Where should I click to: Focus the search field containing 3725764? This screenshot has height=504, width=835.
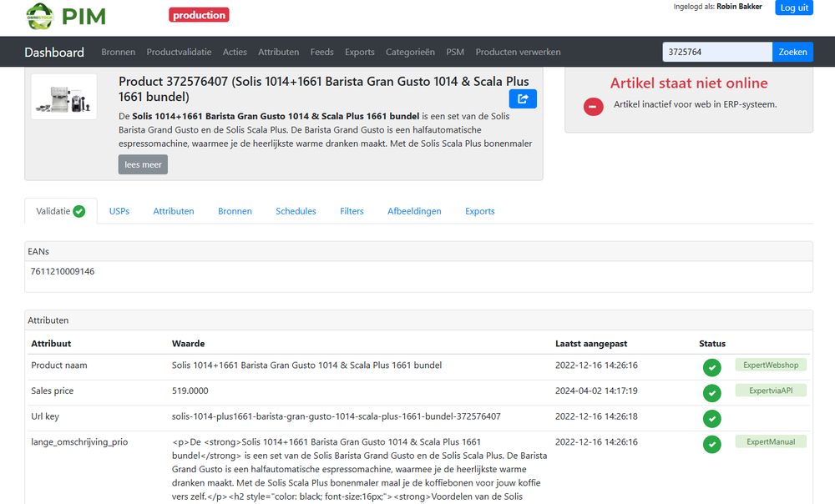[x=717, y=53]
